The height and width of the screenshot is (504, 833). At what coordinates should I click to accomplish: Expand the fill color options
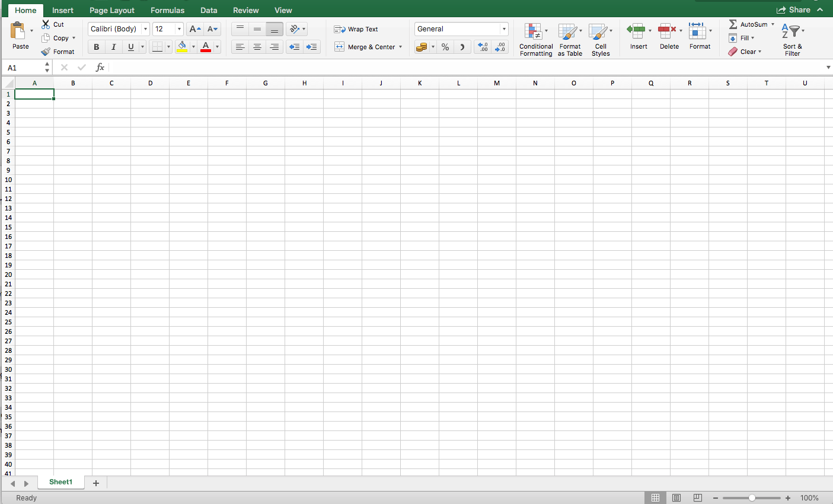[x=193, y=47]
